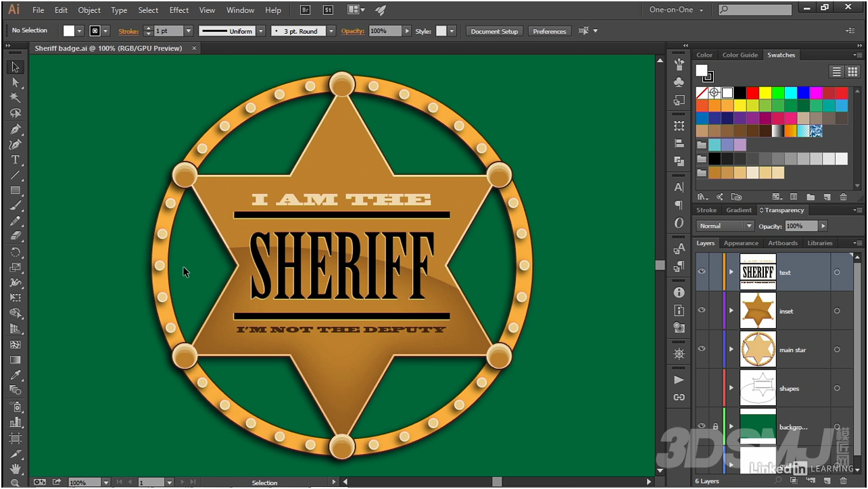Viewport: 868px width, 489px height.
Task: Select the Rectangle tool
Action: coord(15,190)
